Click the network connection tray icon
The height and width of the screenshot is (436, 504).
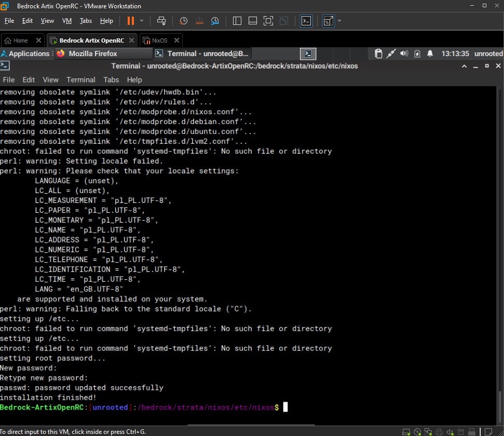(x=391, y=53)
